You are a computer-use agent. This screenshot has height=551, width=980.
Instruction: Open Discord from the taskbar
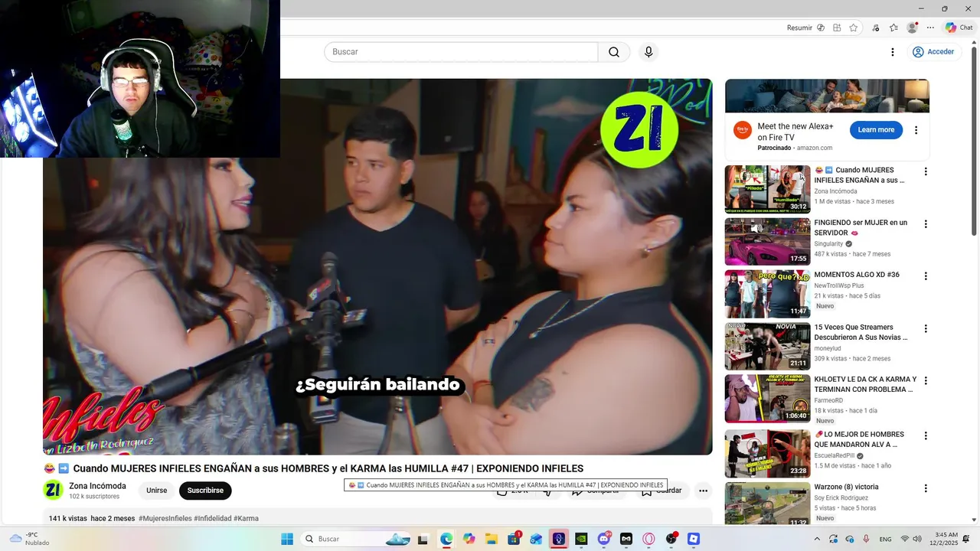point(603,539)
